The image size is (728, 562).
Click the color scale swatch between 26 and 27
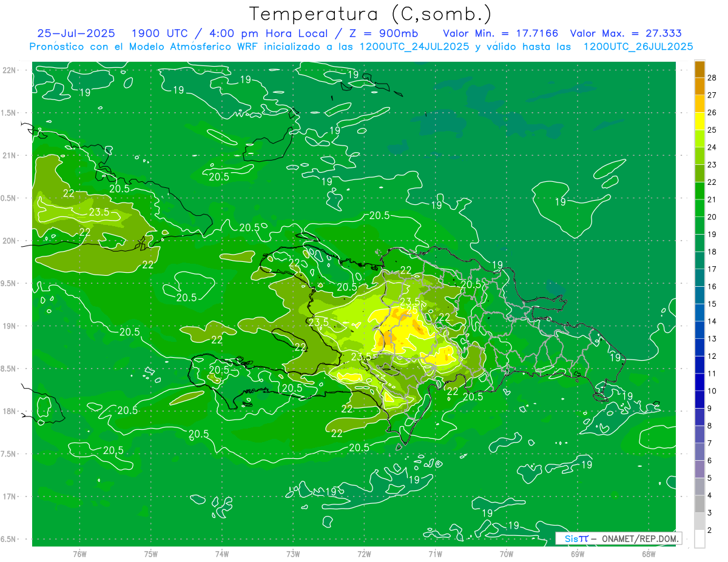coord(699,104)
